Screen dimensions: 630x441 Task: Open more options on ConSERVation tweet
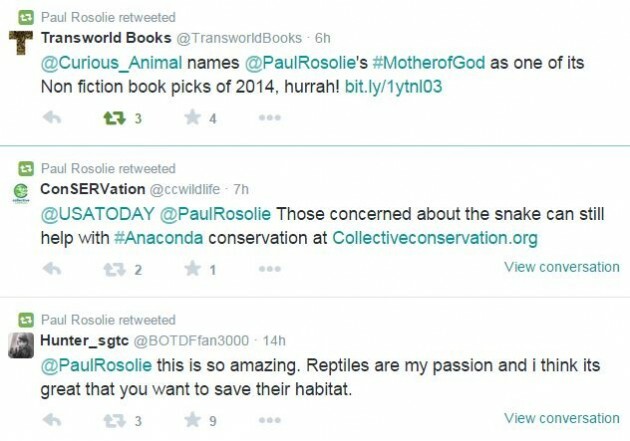pyautogui.click(x=269, y=269)
